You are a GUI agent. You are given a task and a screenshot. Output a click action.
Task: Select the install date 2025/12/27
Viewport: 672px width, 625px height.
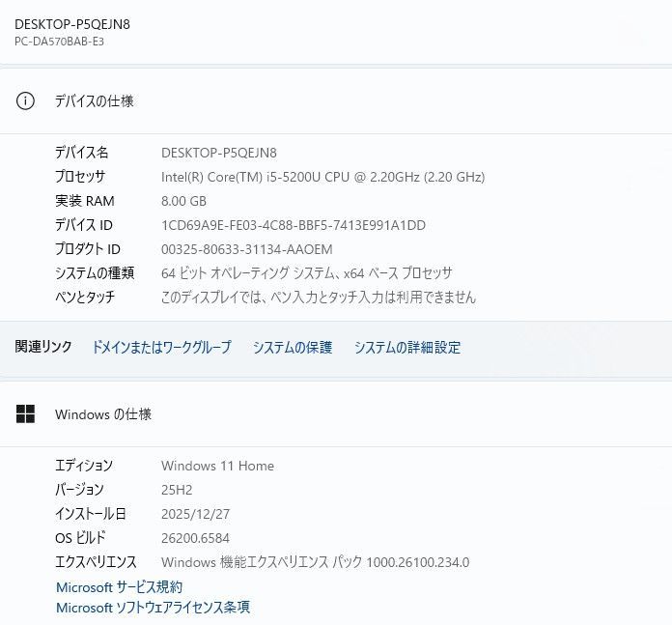(x=195, y=514)
